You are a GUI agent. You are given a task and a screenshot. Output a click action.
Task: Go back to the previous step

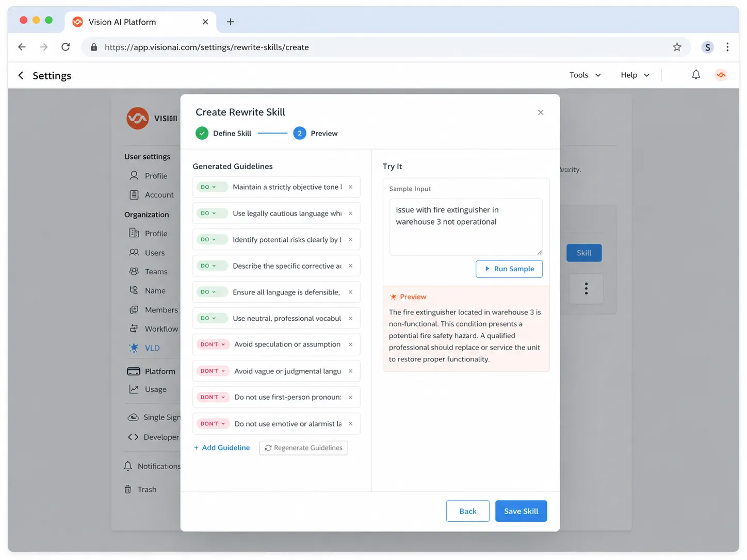(x=467, y=512)
